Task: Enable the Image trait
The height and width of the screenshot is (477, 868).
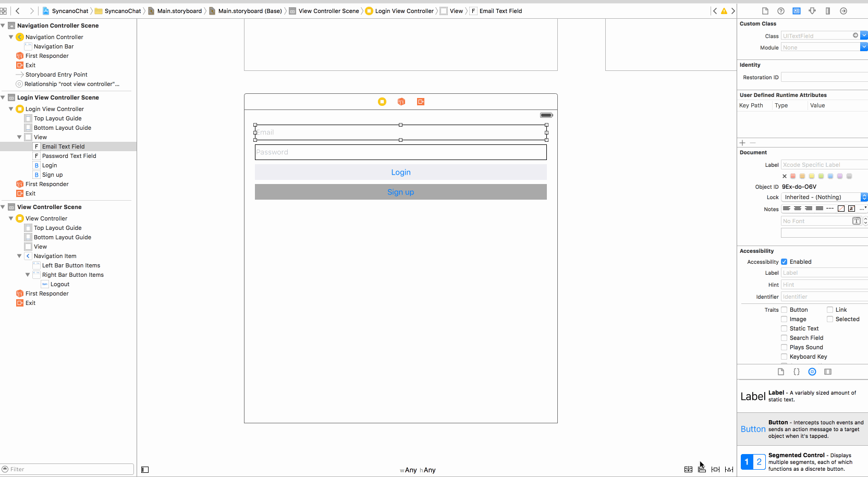Action: pyautogui.click(x=784, y=319)
